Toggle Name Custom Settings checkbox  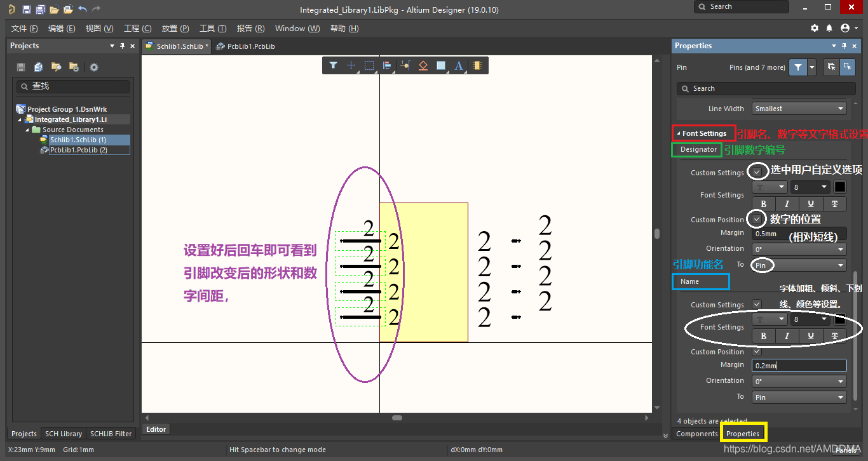point(757,304)
